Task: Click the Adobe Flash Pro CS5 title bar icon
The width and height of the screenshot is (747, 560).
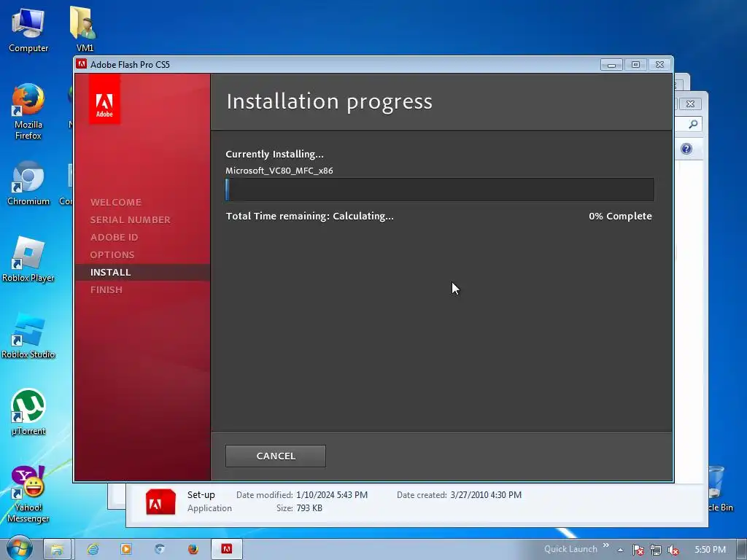Action: pyautogui.click(x=82, y=64)
